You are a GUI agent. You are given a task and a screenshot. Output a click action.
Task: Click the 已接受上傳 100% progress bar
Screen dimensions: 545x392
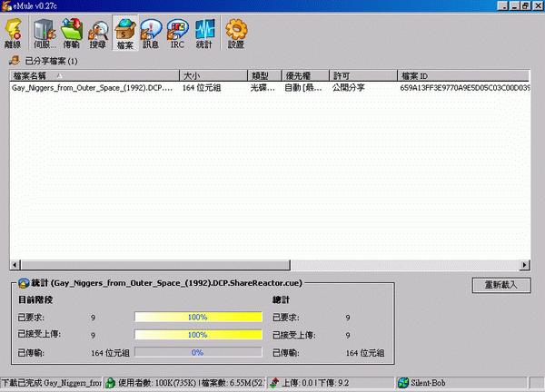pyautogui.click(x=198, y=335)
